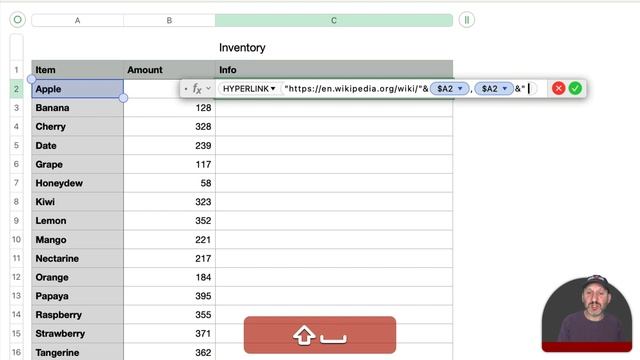
Task: Open the second $A2 reference token menu
Action: pyautogui.click(x=505, y=89)
